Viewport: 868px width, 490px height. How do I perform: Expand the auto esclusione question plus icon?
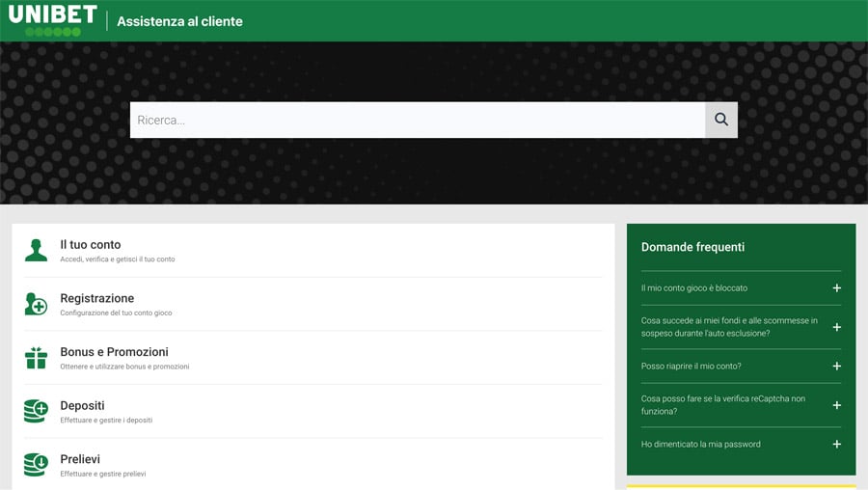836,327
